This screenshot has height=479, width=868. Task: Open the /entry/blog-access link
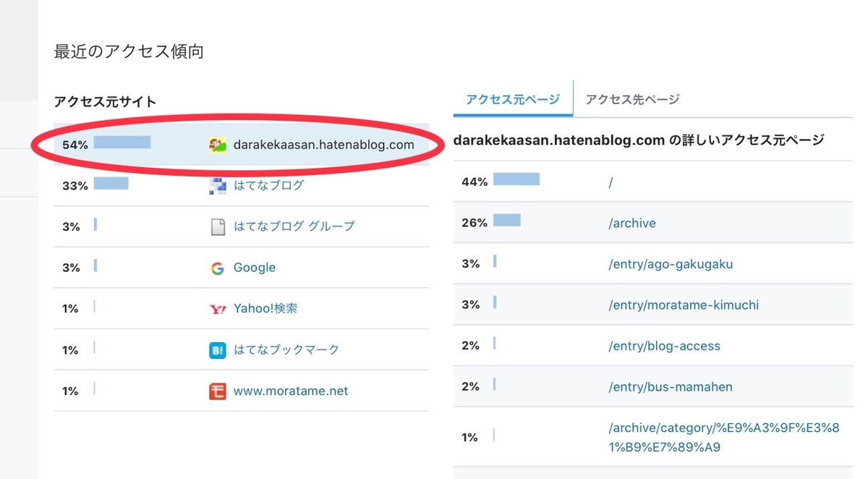[664, 346]
